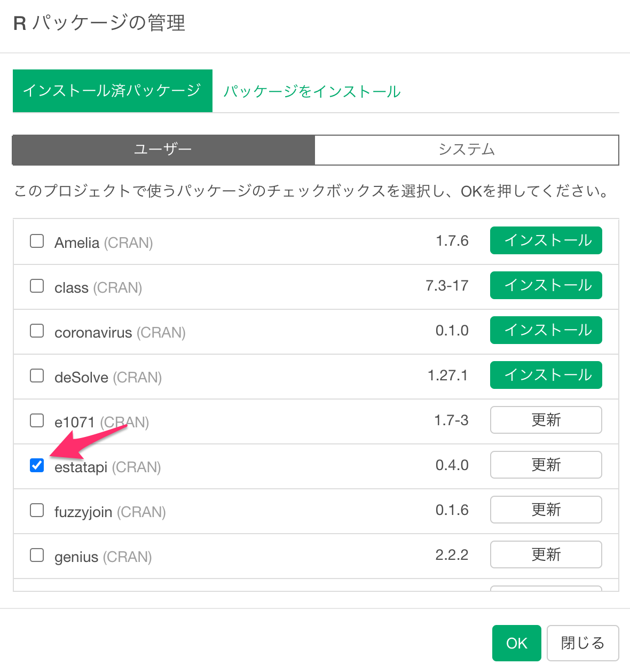This screenshot has width=630, height=672.
Task: Switch to パッケージをインストール tab
Action: pos(312,91)
